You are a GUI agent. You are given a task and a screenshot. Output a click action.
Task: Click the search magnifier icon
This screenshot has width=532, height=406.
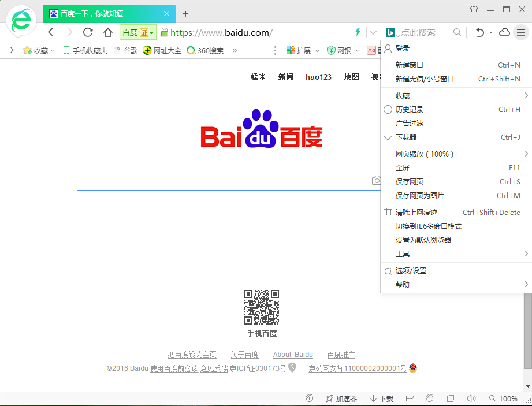point(457,32)
